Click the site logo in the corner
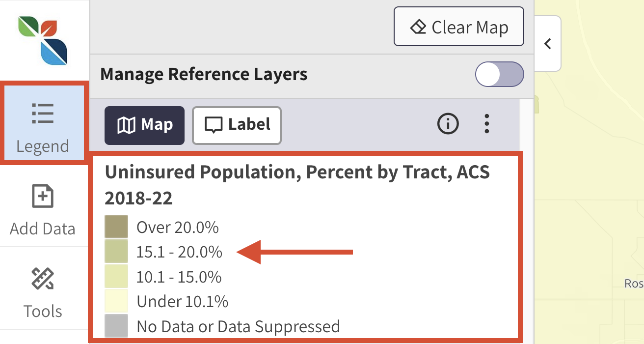 click(43, 40)
